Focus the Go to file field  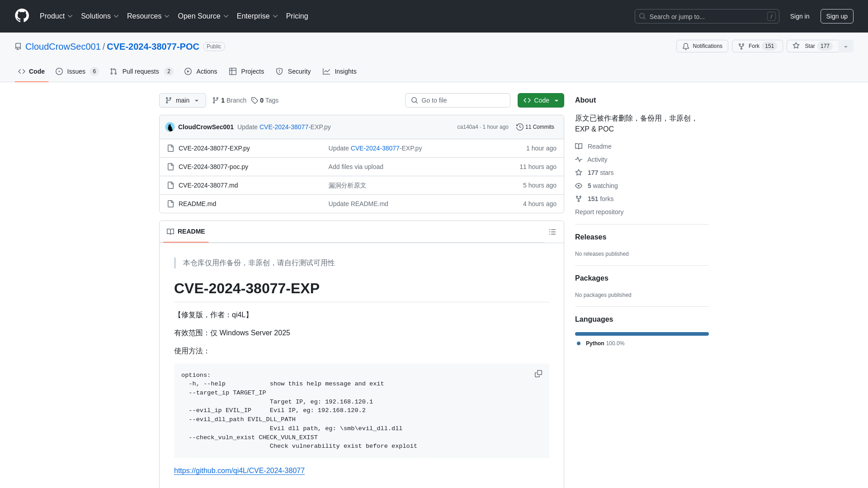pos(458,100)
